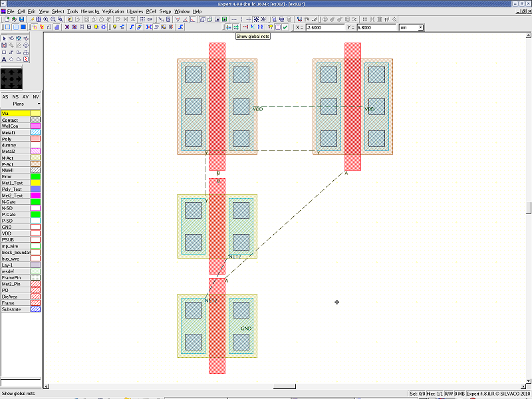Select the arrow pointer tool
This screenshot has height=399, width=532.
click(x=4, y=38)
